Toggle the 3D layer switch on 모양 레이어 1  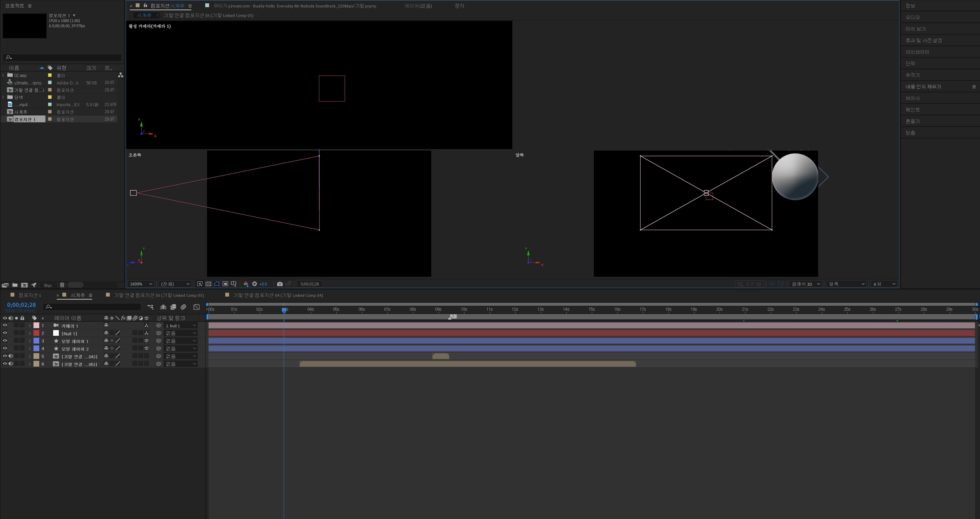tap(146, 341)
